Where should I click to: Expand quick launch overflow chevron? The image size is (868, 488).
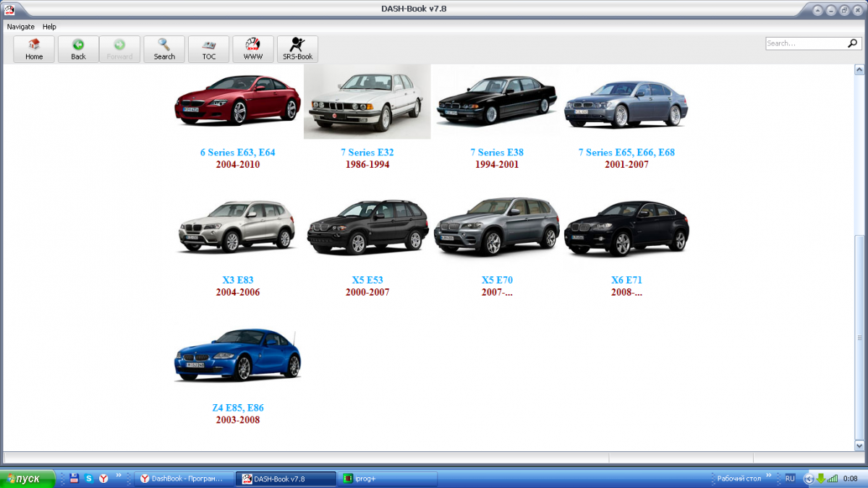point(119,476)
